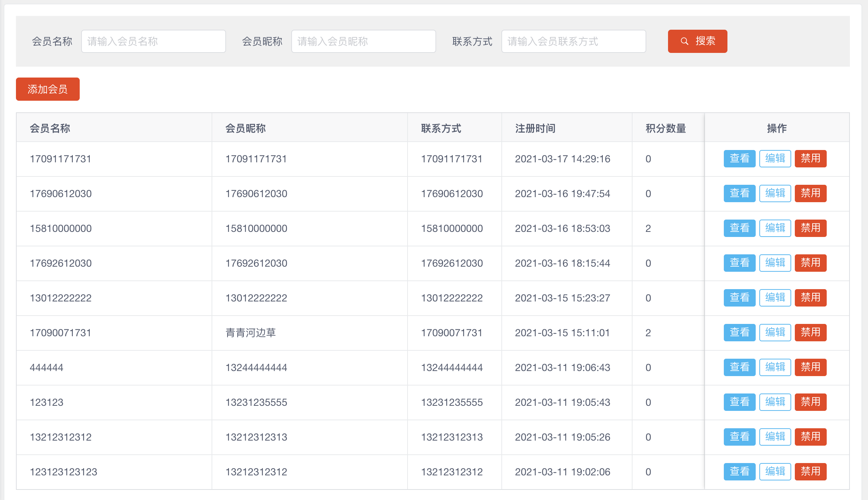Click 编辑 for member 17692612030
The width and height of the screenshot is (868, 500).
pos(775,263)
